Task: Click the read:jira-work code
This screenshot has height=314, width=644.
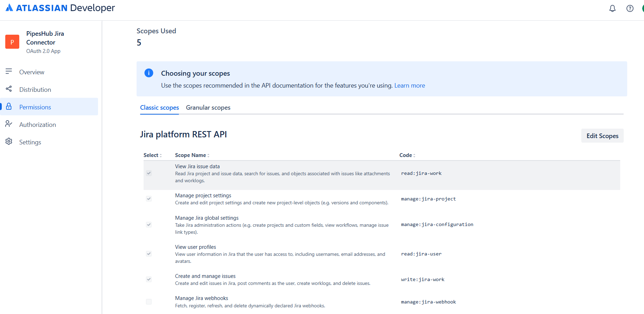Action: pyautogui.click(x=421, y=173)
